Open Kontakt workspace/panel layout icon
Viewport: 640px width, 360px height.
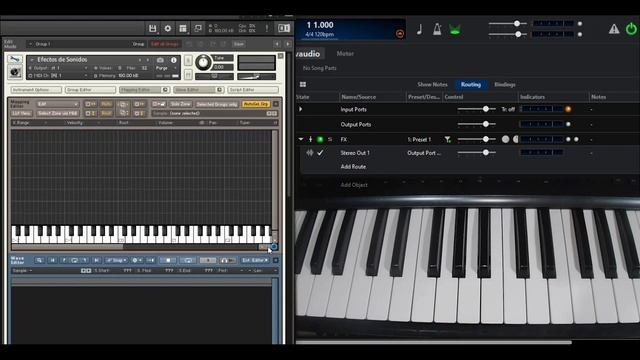(183, 28)
